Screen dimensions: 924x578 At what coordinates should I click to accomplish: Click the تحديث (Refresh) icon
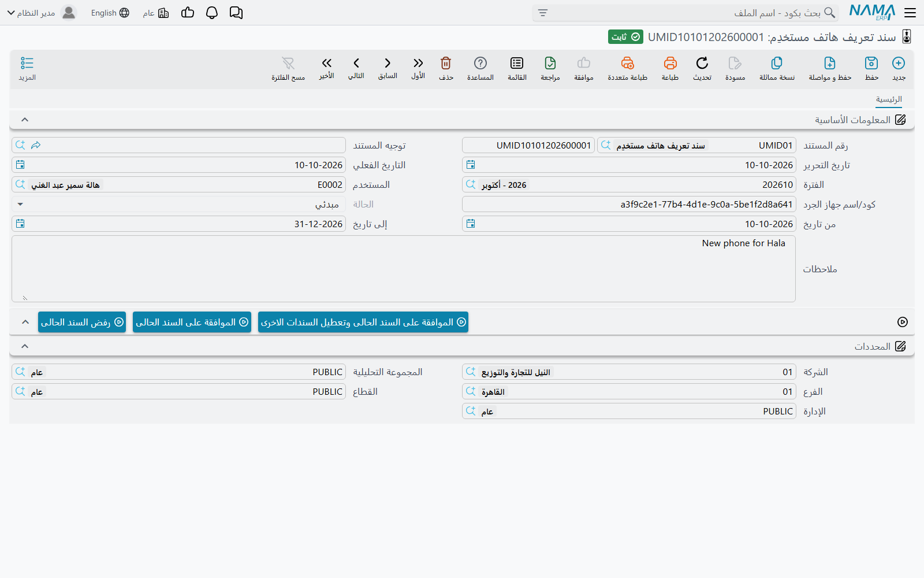702,63
